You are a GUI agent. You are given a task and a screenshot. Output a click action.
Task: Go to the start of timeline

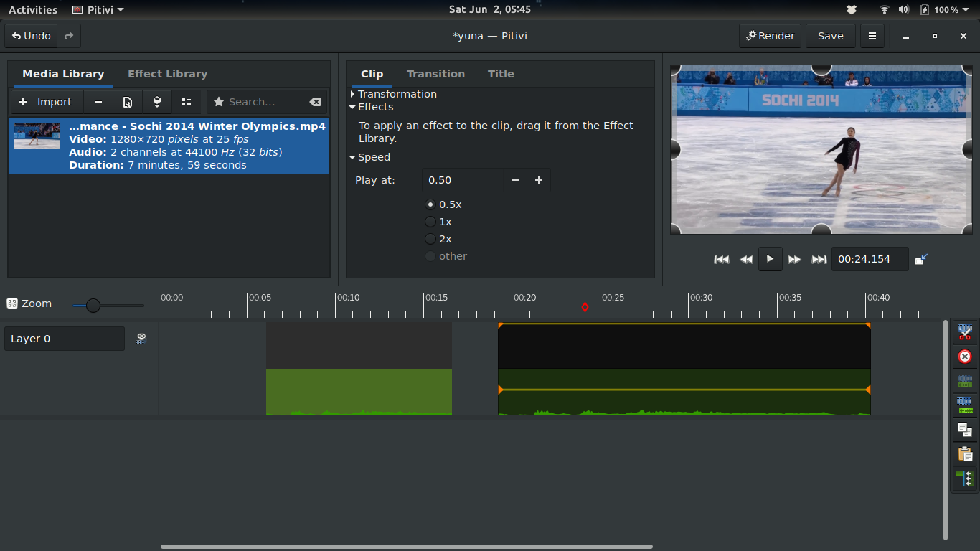[x=722, y=259]
